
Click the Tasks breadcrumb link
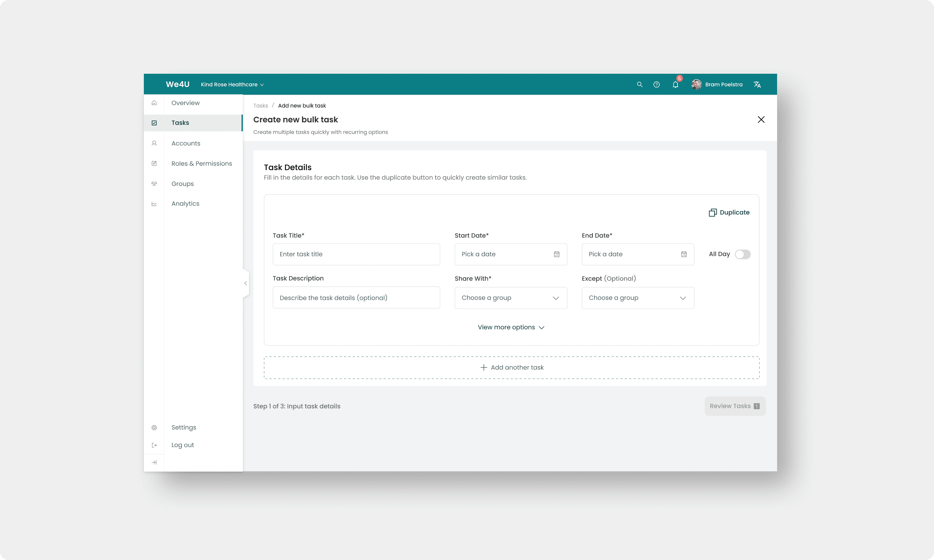click(x=261, y=106)
